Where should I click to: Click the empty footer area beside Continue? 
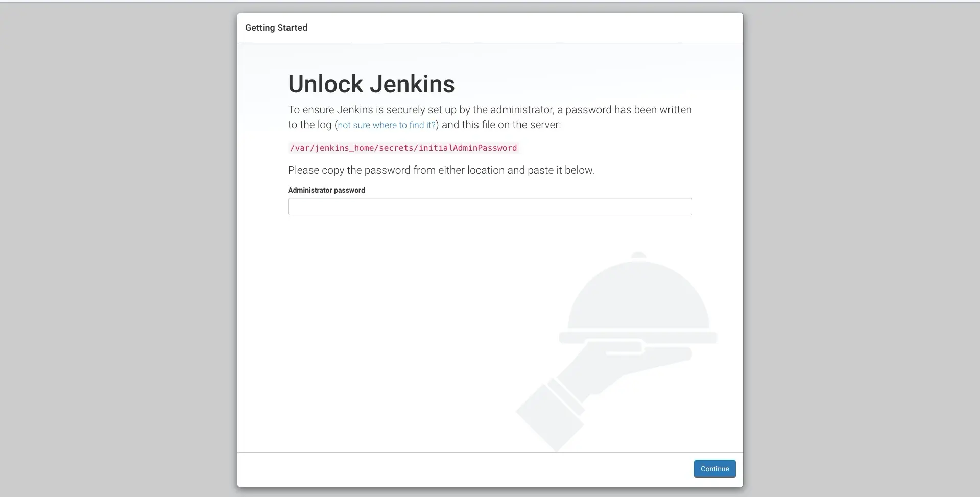point(460,469)
